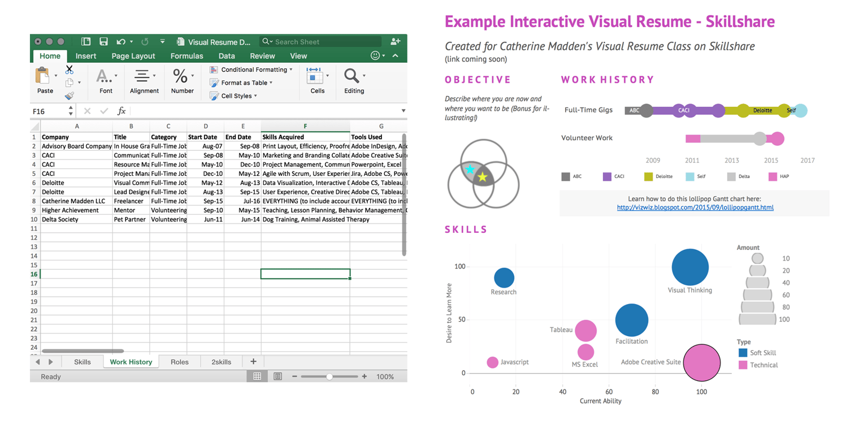Open the Review ribbon tab
The height and width of the screenshot is (425, 868).
(262, 56)
